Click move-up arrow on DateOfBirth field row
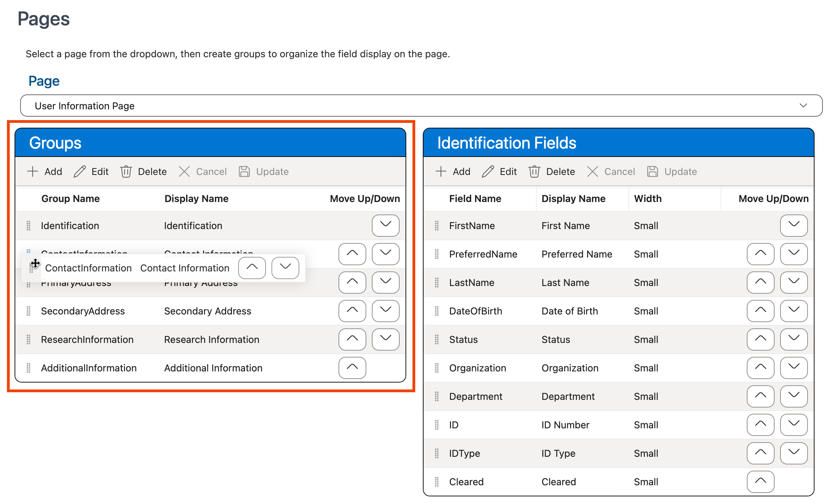Screen dimensions: 827x504 [760, 311]
